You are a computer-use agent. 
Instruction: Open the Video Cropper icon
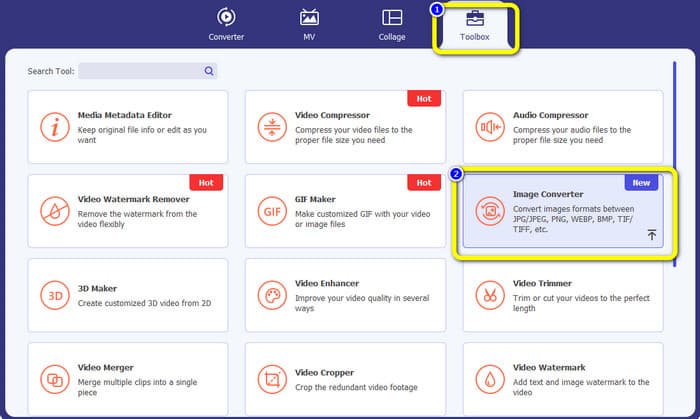click(272, 380)
